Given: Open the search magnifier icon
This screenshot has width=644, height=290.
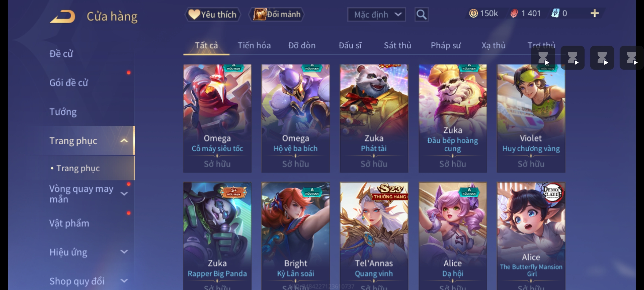Looking at the screenshot, I should 421,15.
